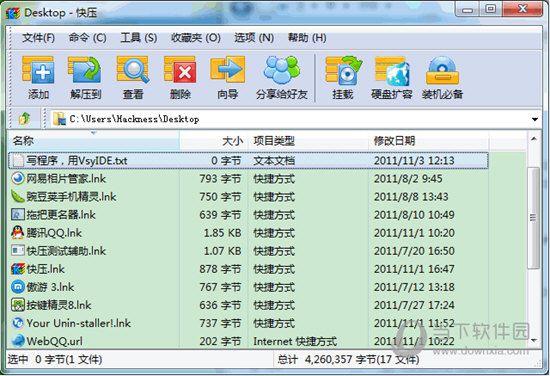Click the 快压测试辅助.lnk file icon
Screen dimensions: 550x376
coord(18,251)
